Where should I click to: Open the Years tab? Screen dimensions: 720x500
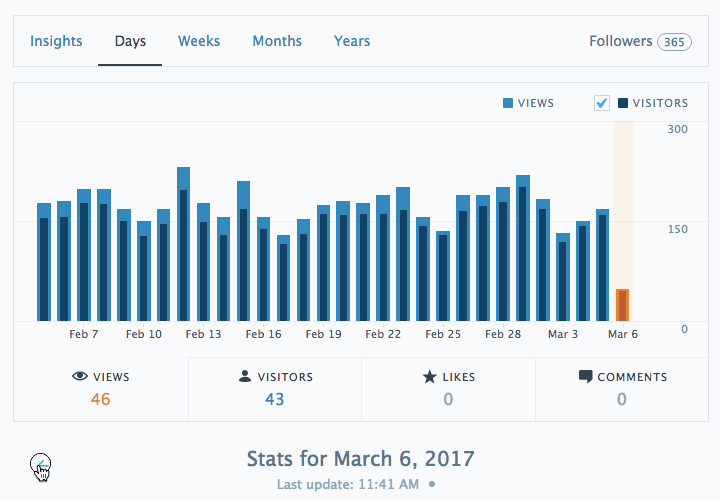[x=352, y=41]
